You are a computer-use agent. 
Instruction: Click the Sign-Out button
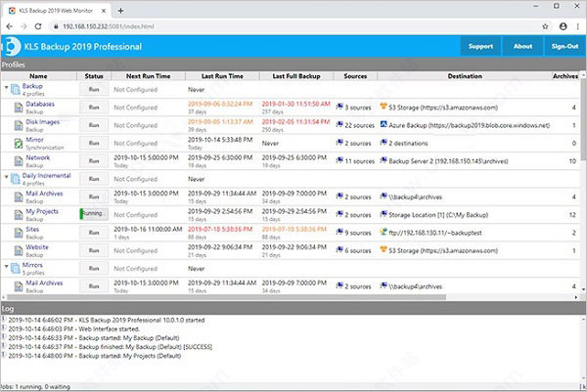coord(564,46)
